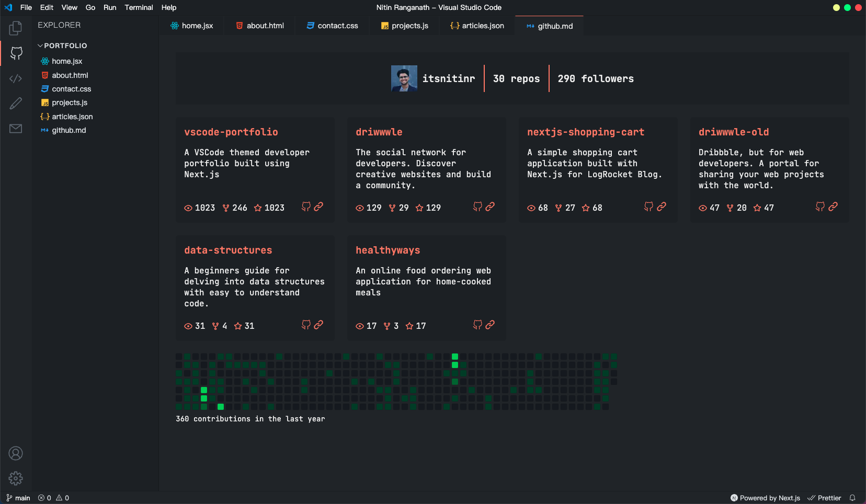Click vscode-portfolio 1023 star count

pyautogui.click(x=269, y=208)
